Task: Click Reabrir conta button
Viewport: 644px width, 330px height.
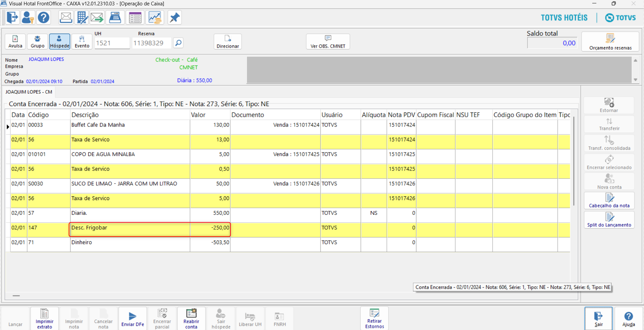Action: 191,319
